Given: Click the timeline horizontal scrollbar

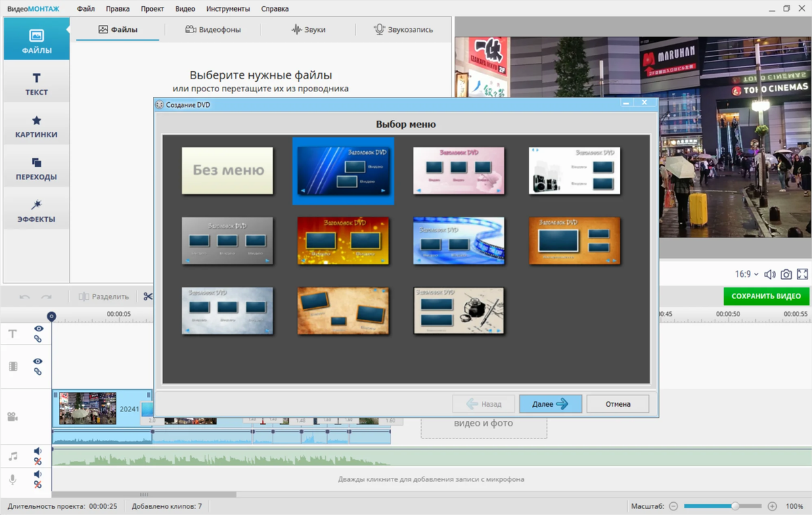Looking at the screenshot, I should [x=143, y=495].
